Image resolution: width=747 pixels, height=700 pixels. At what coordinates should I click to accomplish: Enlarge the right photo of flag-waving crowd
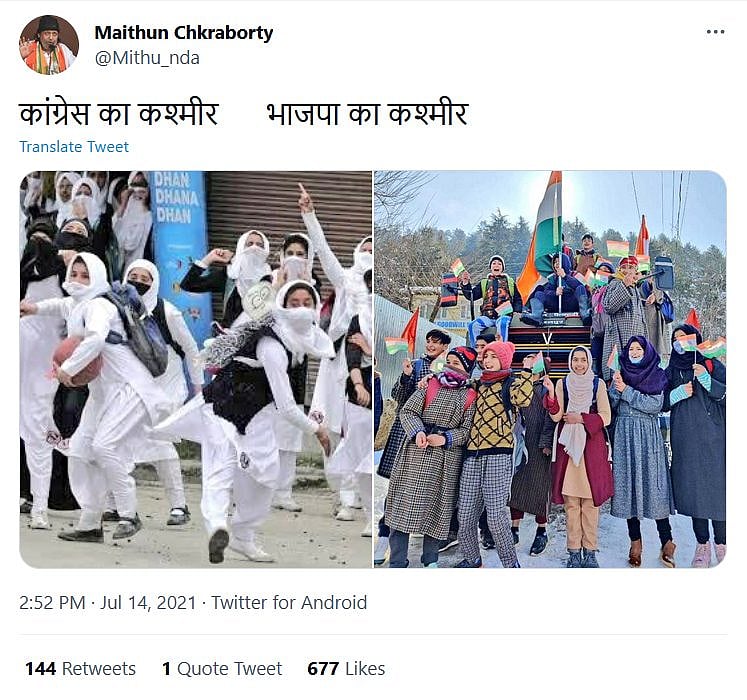(x=550, y=369)
